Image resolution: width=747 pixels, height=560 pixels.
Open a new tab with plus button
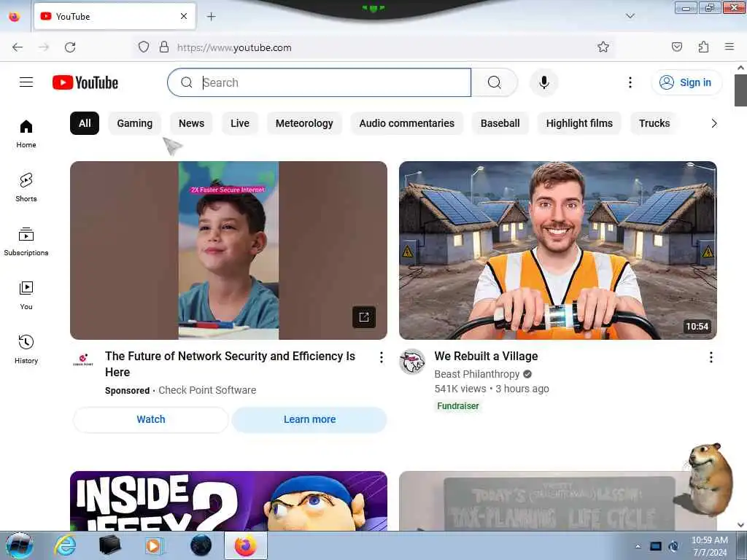click(211, 17)
